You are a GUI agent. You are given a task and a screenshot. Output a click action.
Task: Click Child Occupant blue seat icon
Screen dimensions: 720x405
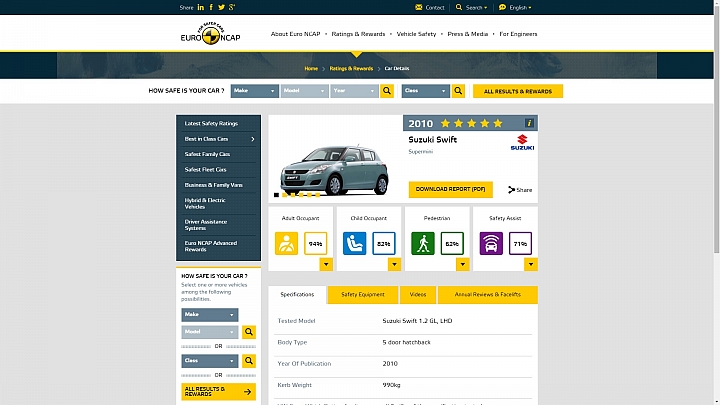pos(354,243)
